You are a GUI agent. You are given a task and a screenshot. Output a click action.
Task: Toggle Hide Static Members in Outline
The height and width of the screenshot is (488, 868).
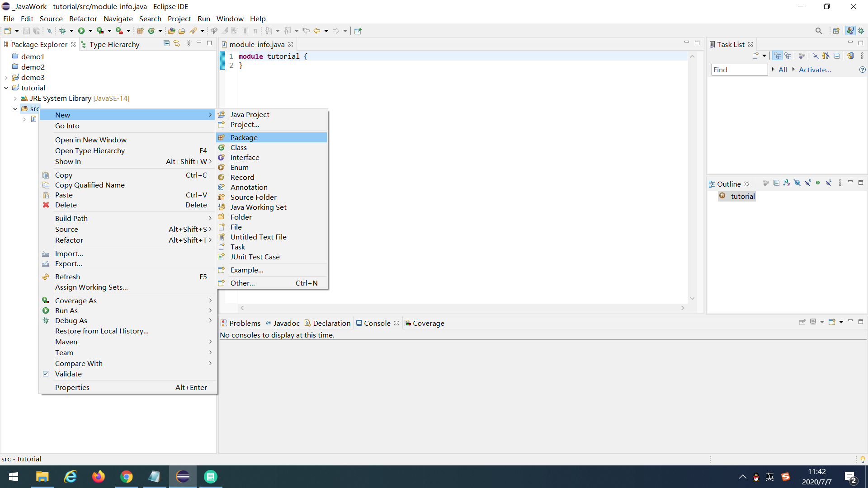coord(807,183)
